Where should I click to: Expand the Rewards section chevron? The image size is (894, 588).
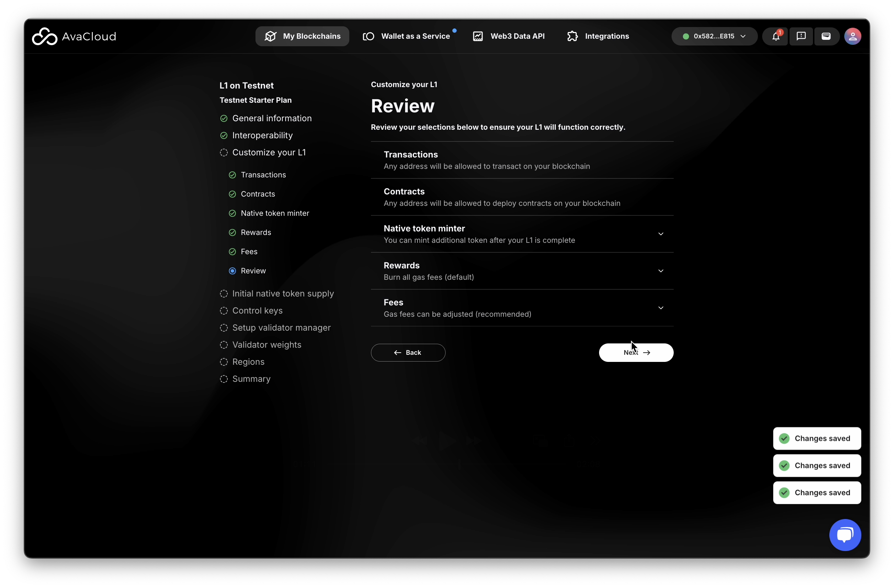[x=660, y=271]
